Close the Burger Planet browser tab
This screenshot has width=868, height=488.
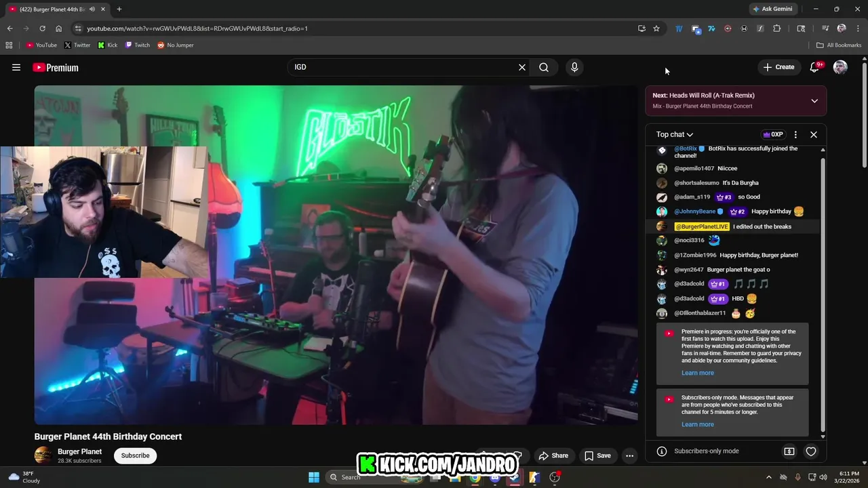point(104,9)
